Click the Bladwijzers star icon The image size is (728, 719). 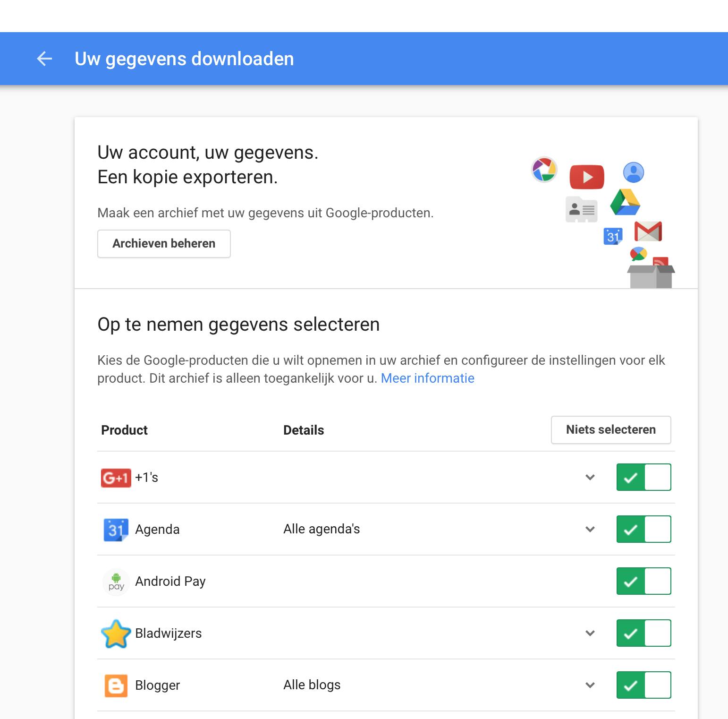pos(116,633)
